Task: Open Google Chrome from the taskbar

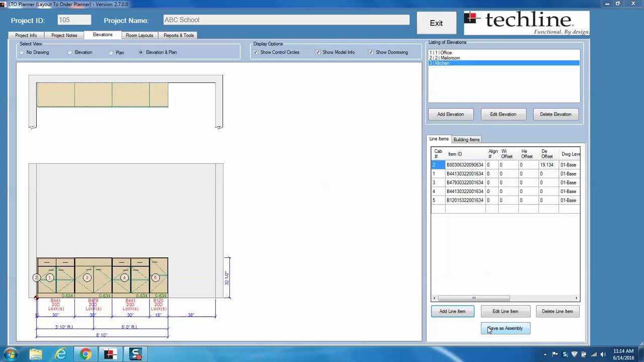Action: pyautogui.click(x=86, y=354)
